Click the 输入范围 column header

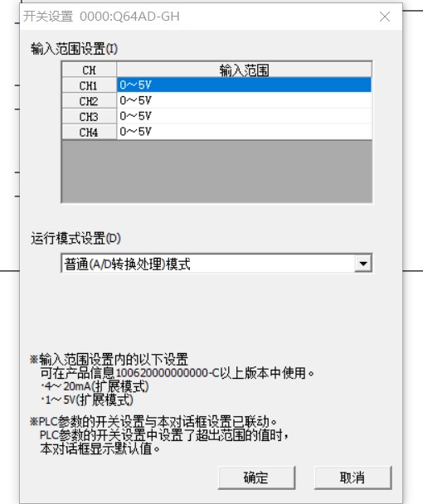(244, 70)
